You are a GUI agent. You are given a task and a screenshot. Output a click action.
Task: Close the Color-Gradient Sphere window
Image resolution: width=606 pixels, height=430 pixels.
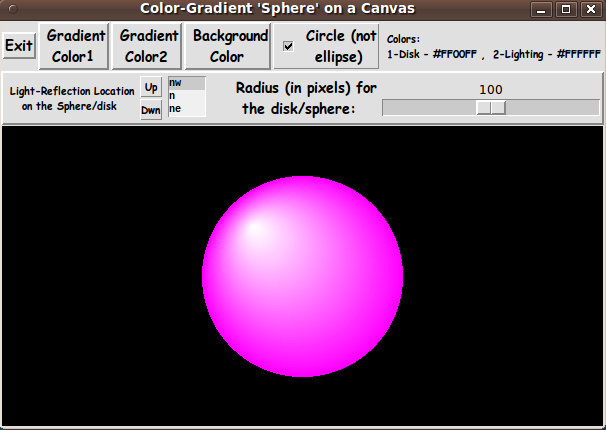tap(591, 9)
